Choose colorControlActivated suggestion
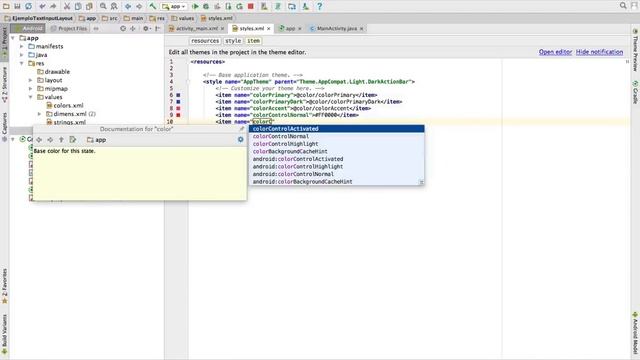 (337, 129)
